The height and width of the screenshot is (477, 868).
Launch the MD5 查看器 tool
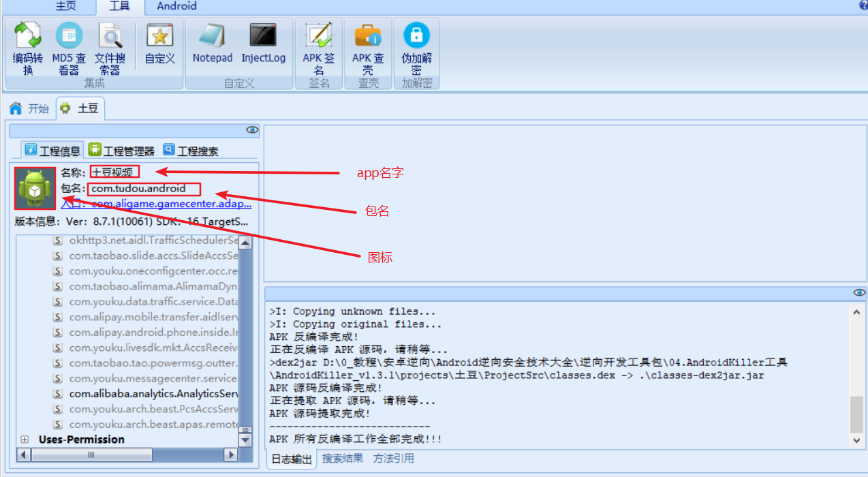click(x=69, y=48)
